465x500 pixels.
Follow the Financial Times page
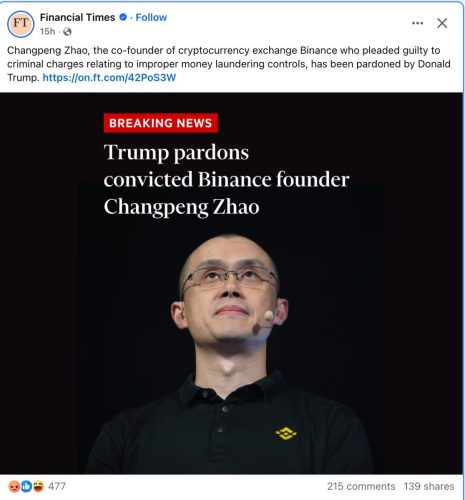(x=151, y=17)
